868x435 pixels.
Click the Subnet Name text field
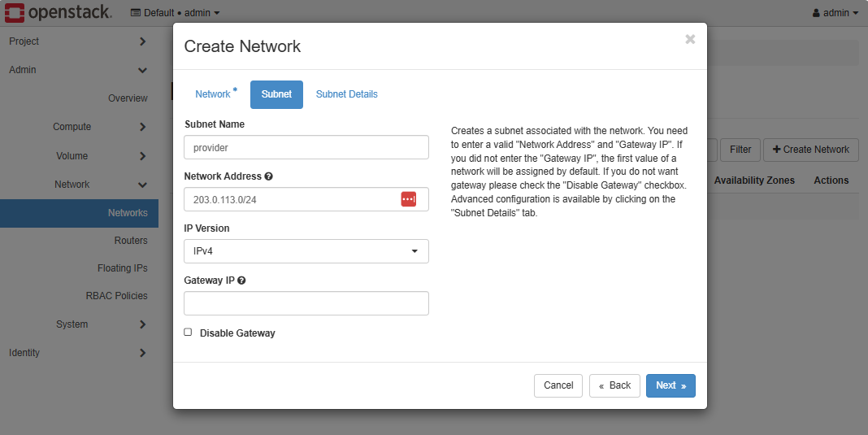coord(306,147)
